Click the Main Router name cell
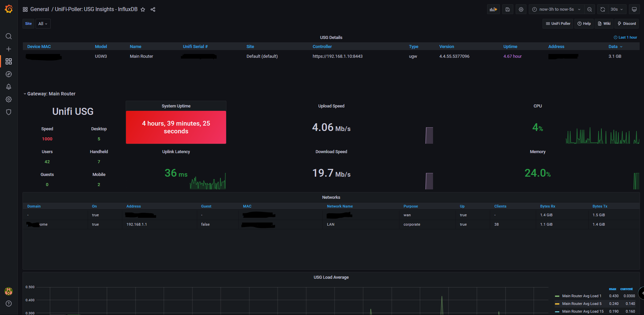Image resolution: width=644 pixels, height=315 pixels. [x=141, y=56]
